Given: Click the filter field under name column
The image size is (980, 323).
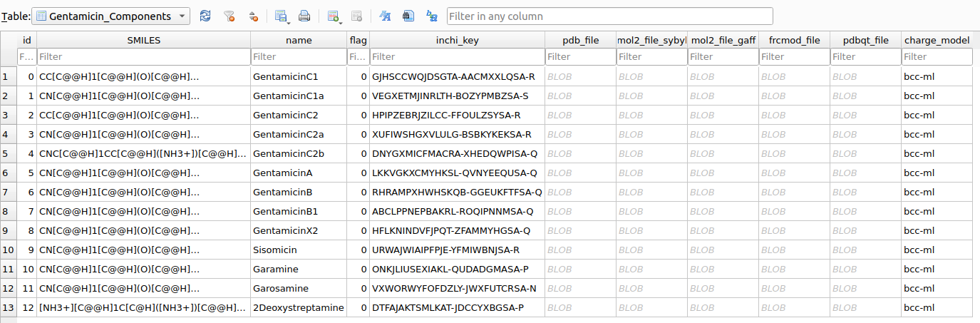Looking at the screenshot, I should tap(299, 56).
